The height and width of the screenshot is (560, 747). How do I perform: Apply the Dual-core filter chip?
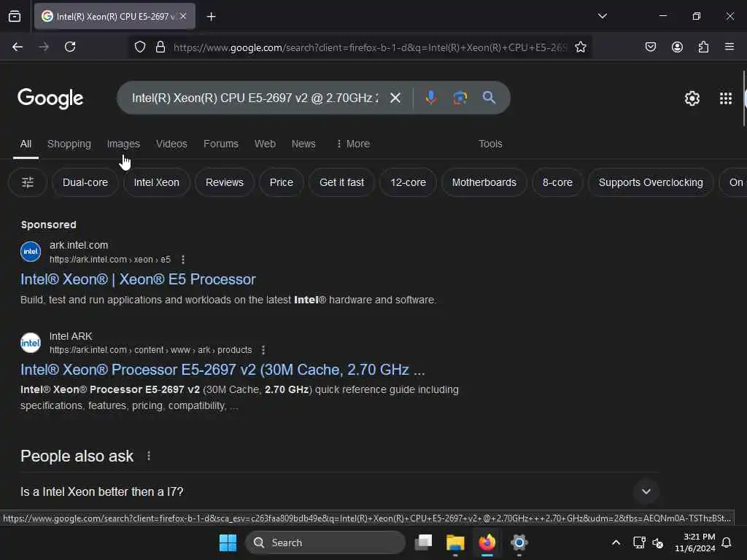(85, 182)
